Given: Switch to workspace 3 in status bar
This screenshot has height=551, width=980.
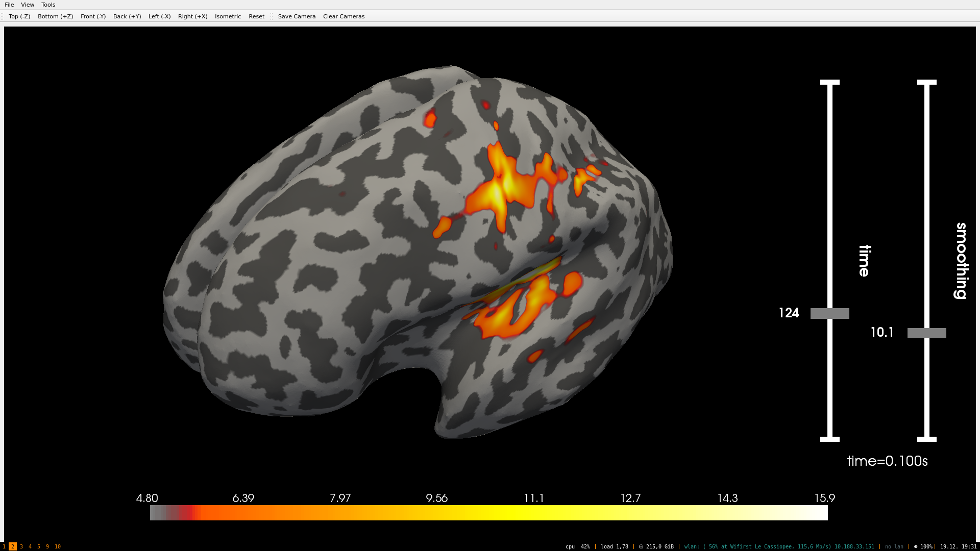Looking at the screenshot, I should (21, 546).
